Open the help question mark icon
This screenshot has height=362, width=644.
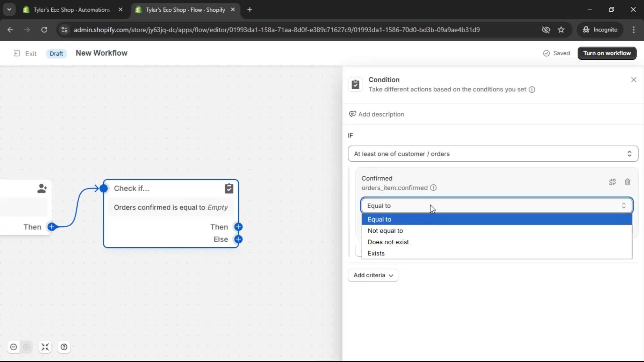(64, 347)
